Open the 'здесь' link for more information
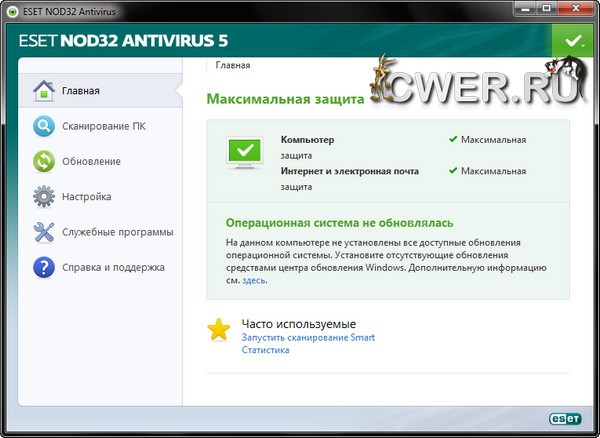Screen dimensions: 600x438 coord(254,281)
